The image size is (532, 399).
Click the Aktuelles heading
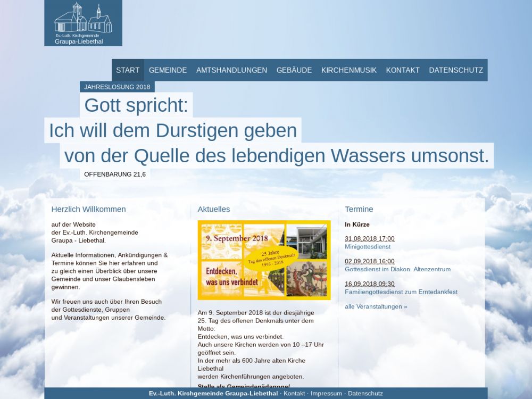coord(214,209)
